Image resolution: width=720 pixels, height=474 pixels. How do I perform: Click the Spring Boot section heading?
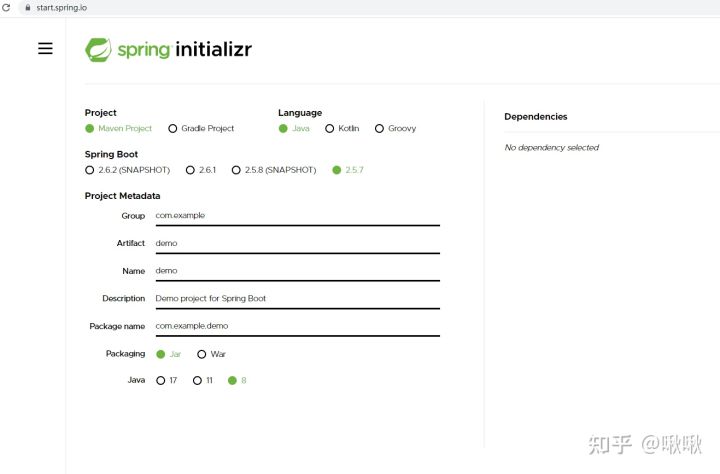point(111,154)
